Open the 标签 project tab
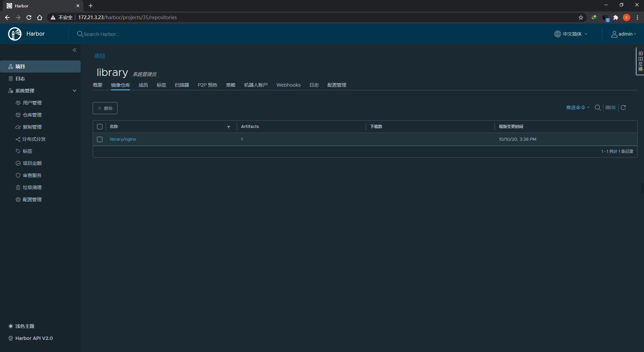The width and height of the screenshot is (644, 352). coord(162,85)
